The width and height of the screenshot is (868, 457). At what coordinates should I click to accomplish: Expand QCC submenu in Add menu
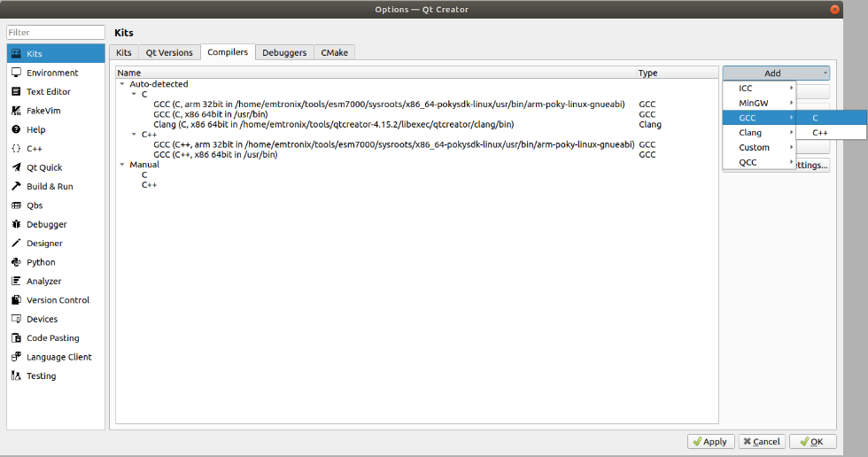pos(760,162)
